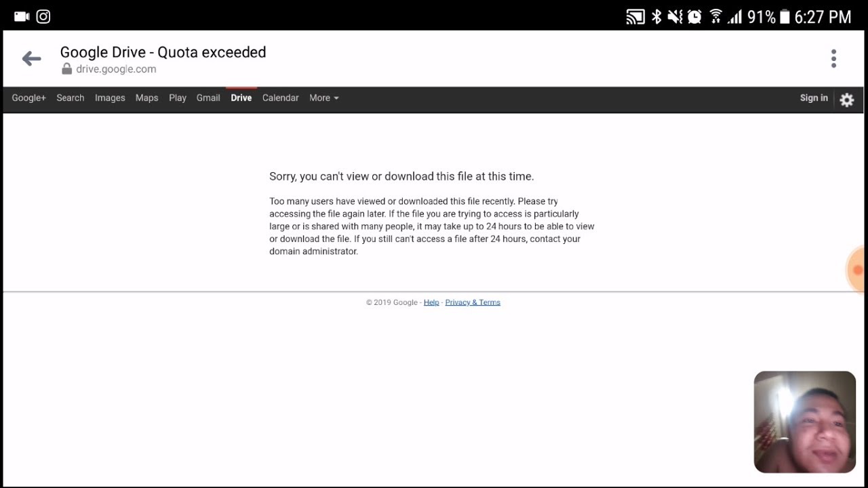Tap the drive.google.com URL text
Viewport: 868px width, 488px height.
pyautogui.click(x=116, y=69)
